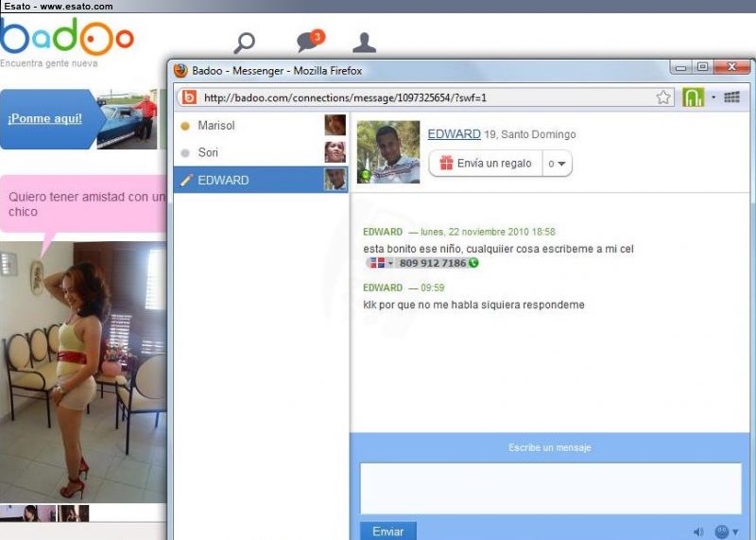Screen dimensions: 756x540
Task: Maximize the Messenger window
Action: click(702, 67)
